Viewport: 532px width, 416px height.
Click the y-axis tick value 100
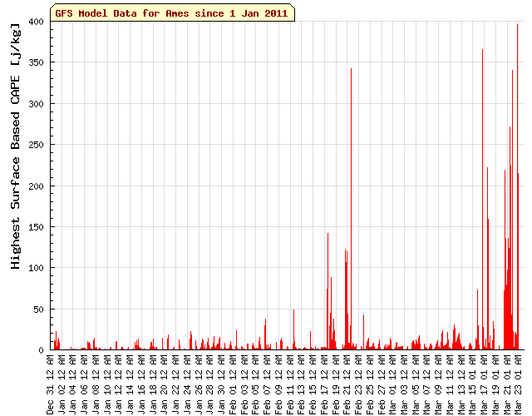[37, 268]
